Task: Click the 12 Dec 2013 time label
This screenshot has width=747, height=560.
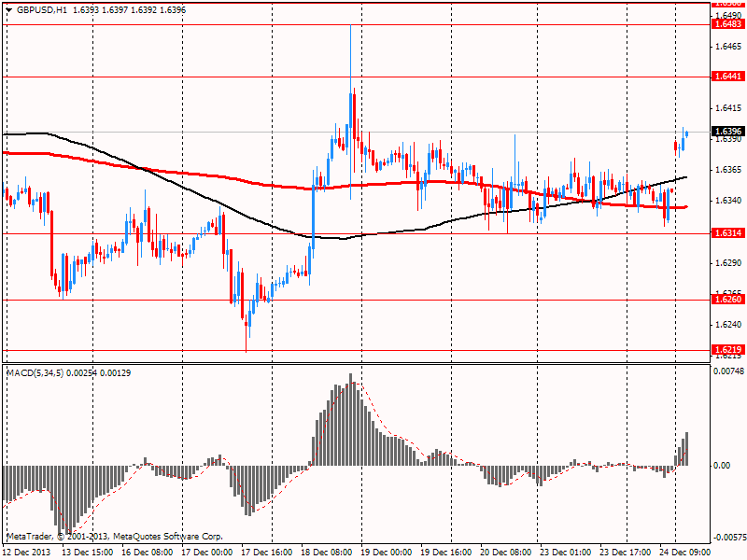Action: click(27, 552)
